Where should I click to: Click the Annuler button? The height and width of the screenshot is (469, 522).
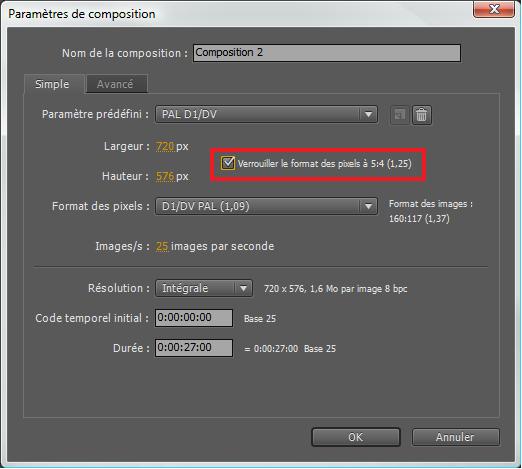click(x=455, y=437)
